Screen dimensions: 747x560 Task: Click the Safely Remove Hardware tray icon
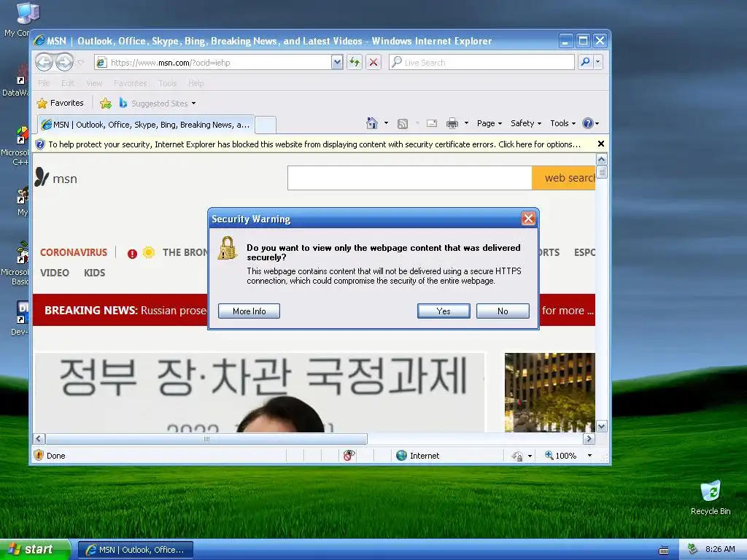pos(693,550)
